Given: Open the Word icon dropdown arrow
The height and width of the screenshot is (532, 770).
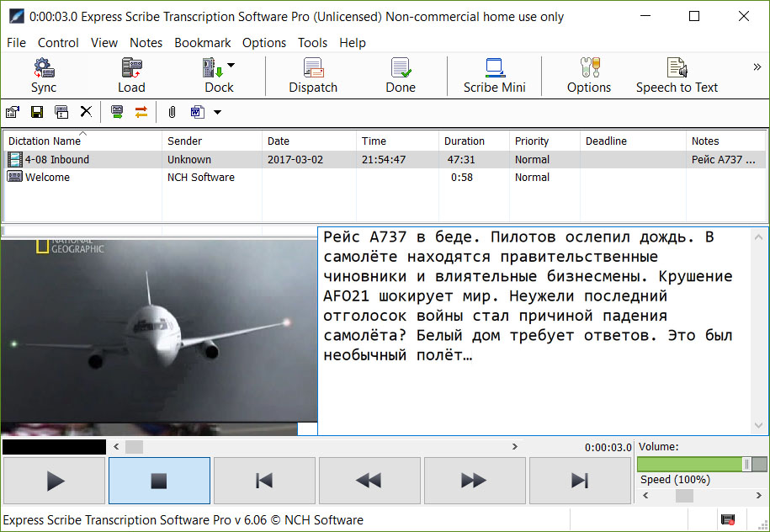Looking at the screenshot, I should (217, 113).
